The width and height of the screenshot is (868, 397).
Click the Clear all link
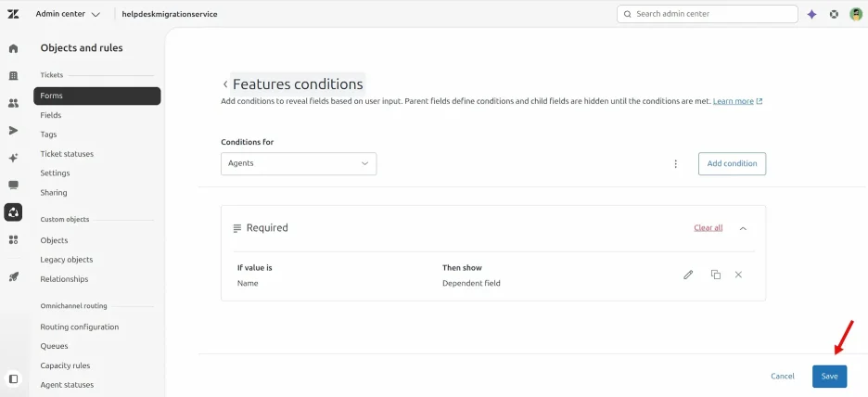[708, 228]
